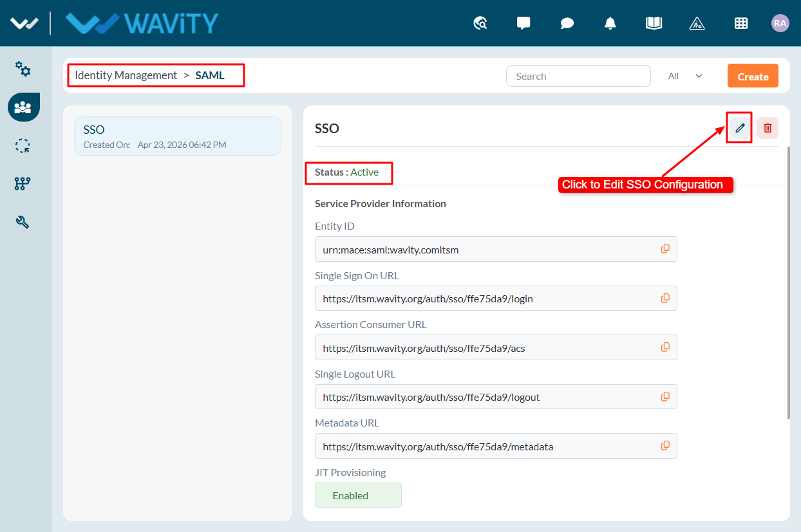Click the large WAVITY brand logo

click(142, 23)
